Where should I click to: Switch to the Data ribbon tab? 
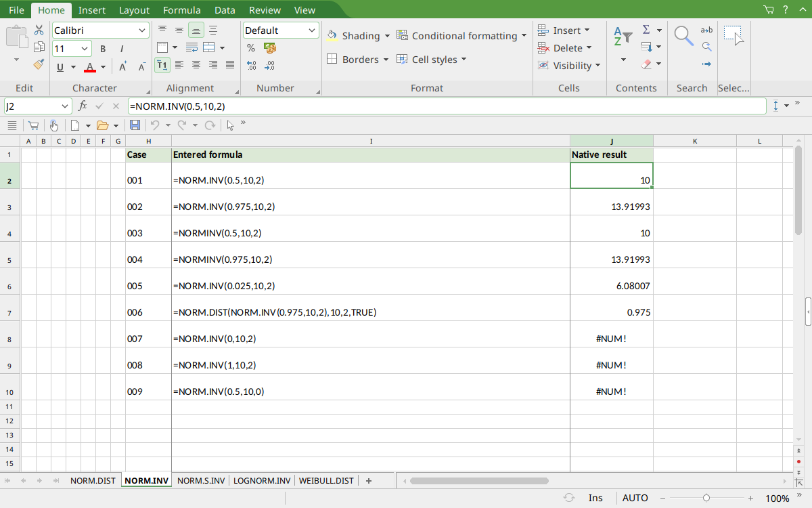pos(225,10)
